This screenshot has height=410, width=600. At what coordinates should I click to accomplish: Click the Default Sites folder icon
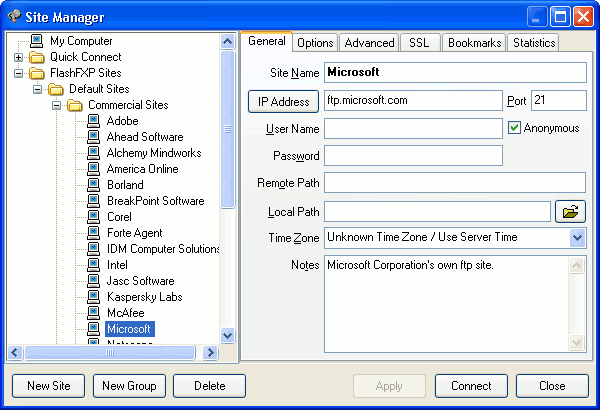[55, 89]
